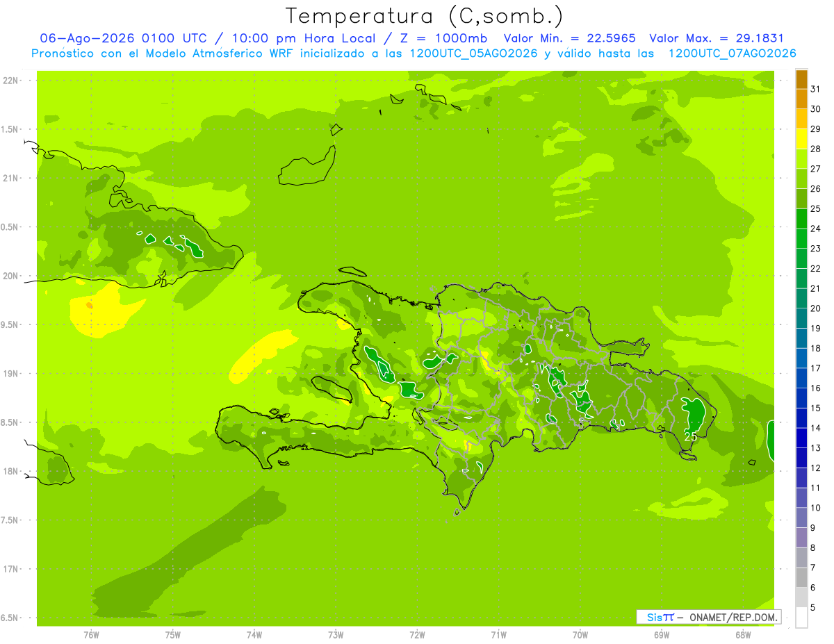
Task: Click the "7.5N" latitude label
Action: (10, 520)
